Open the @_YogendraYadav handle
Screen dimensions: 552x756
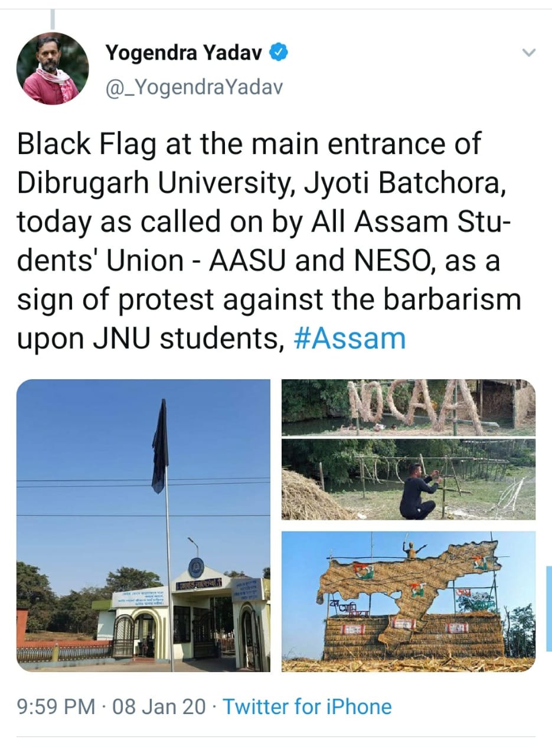pyautogui.click(x=194, y=87)
